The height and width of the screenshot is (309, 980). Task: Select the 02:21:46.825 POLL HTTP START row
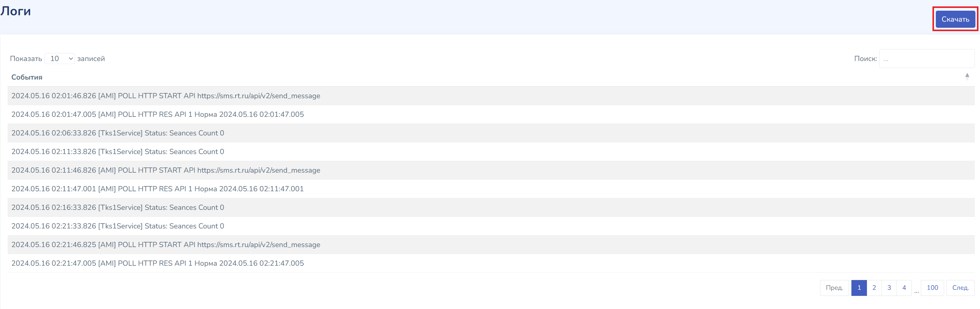point(491,245)
